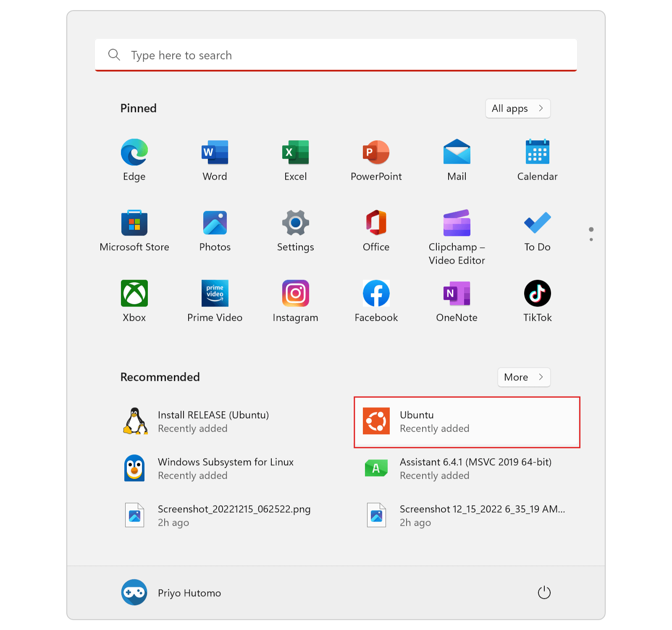Open the Facebook app
Image resolution: width=672 pixels, height=630 pixels.
coord(376,301)
